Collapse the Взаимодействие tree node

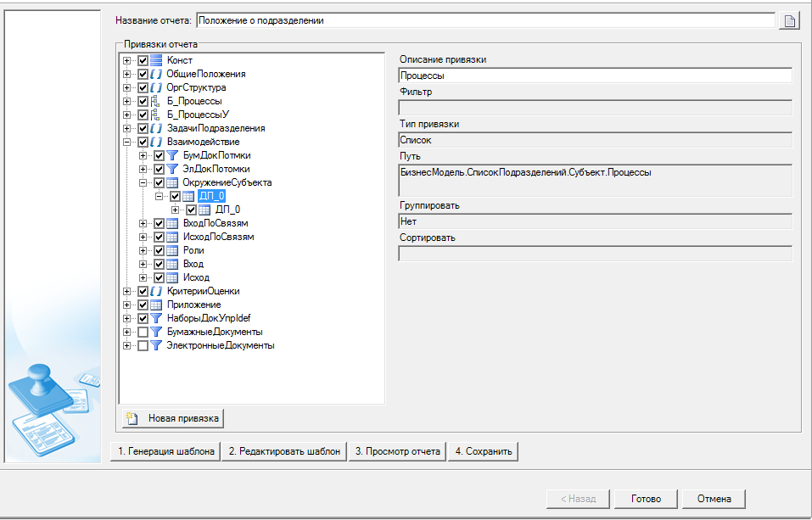127,142
